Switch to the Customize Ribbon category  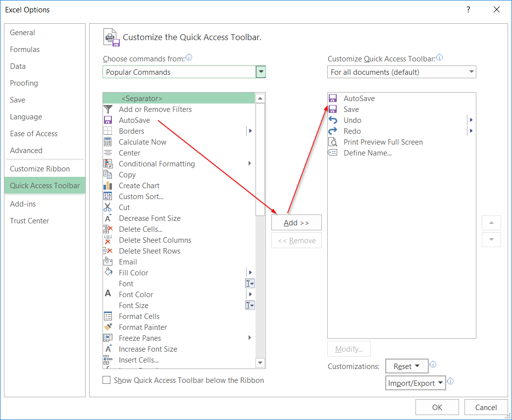tap(40, 169)
